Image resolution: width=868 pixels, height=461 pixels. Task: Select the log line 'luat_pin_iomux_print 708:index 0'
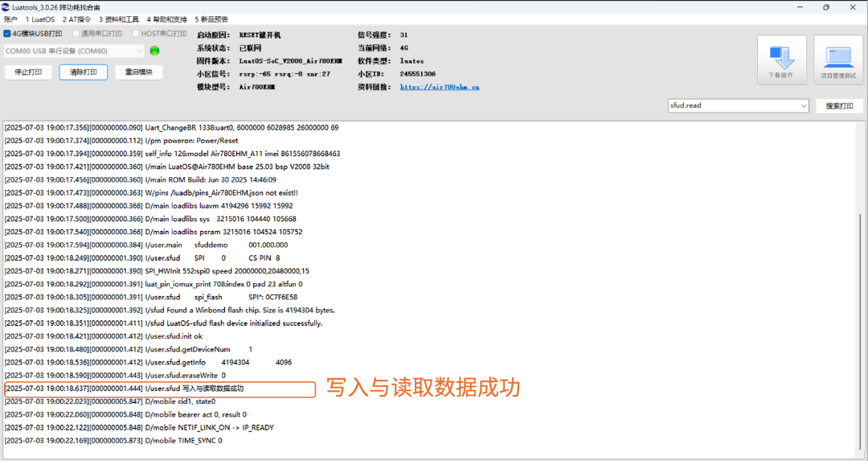coord(154,284)
